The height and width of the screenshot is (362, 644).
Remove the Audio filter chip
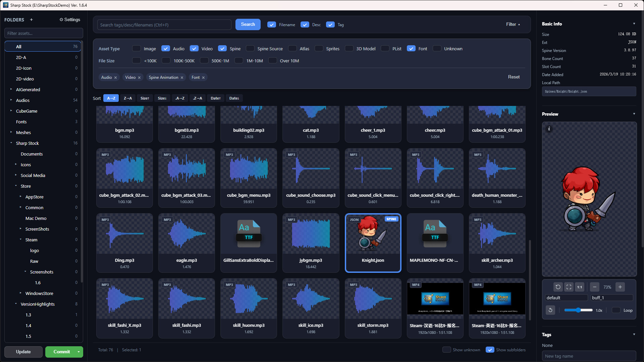(116, 78)
